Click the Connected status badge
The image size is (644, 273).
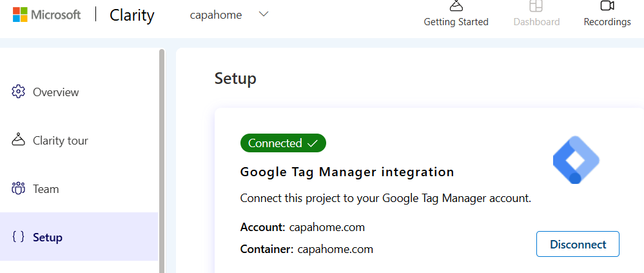(283, 143)
